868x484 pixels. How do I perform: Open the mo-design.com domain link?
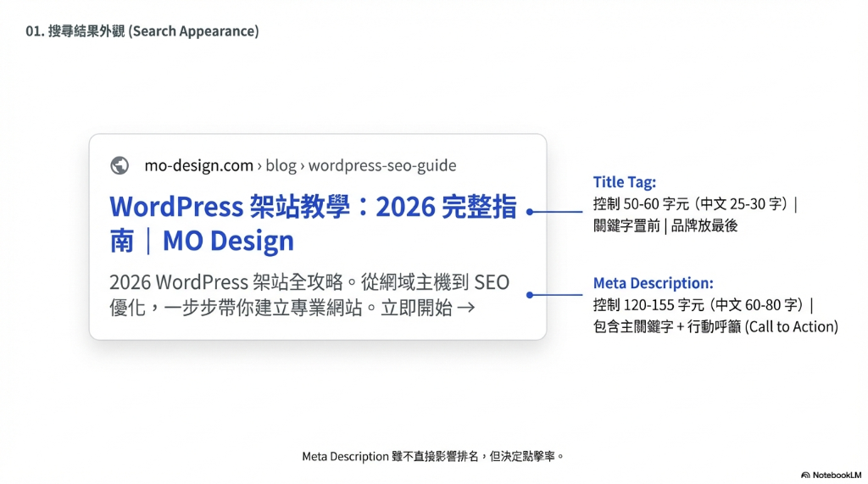click(x=198, y=165)
